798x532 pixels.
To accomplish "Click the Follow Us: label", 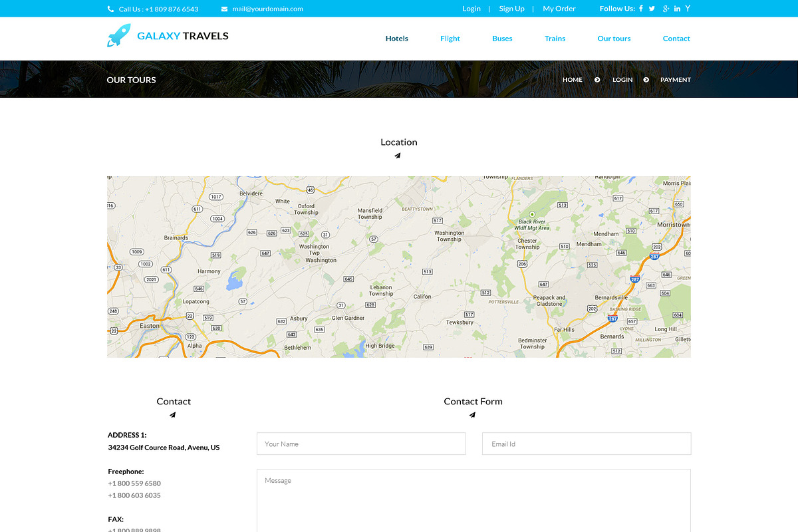I will 617,9.
